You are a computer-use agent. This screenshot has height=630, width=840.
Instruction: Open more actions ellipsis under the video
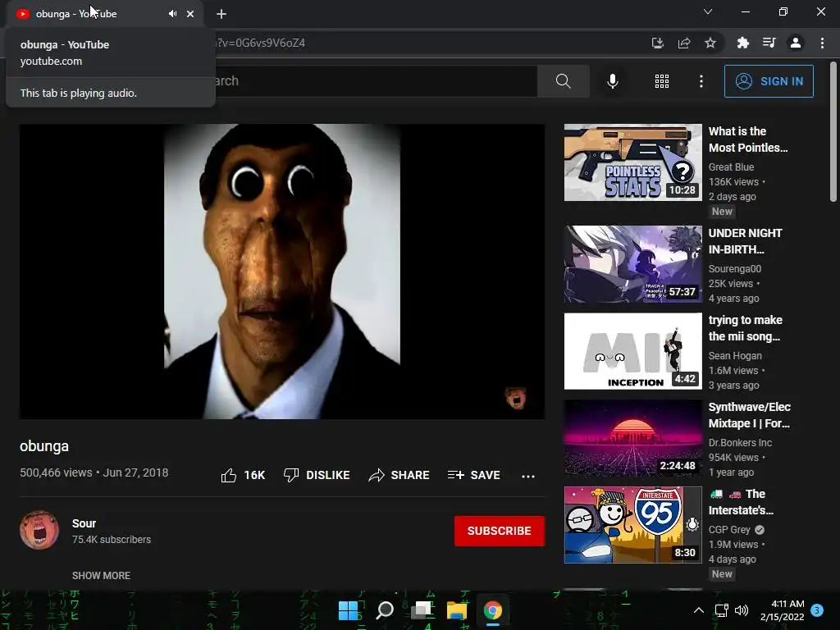tap(528, 476)
